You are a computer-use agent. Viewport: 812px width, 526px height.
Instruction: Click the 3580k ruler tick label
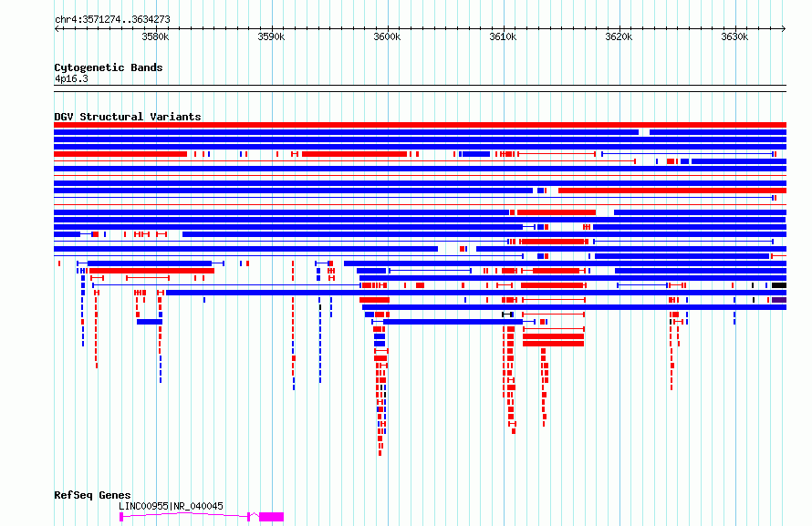(155, 37)
